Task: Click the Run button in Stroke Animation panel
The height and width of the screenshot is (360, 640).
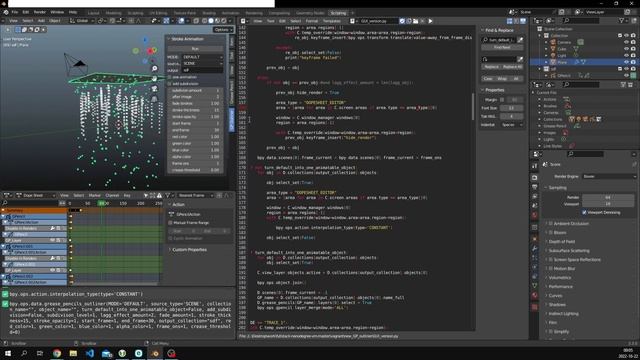Action: (195, 49)
